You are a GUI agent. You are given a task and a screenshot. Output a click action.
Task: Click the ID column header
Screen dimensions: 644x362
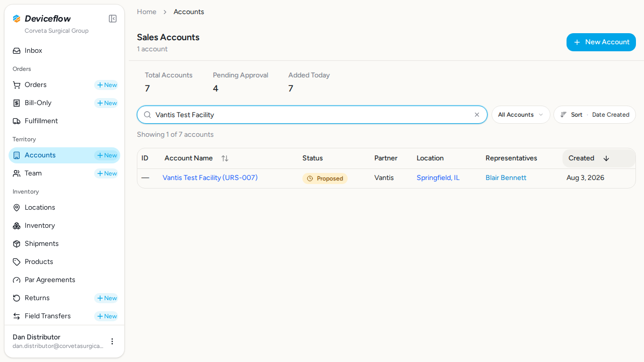coord(145,158)
